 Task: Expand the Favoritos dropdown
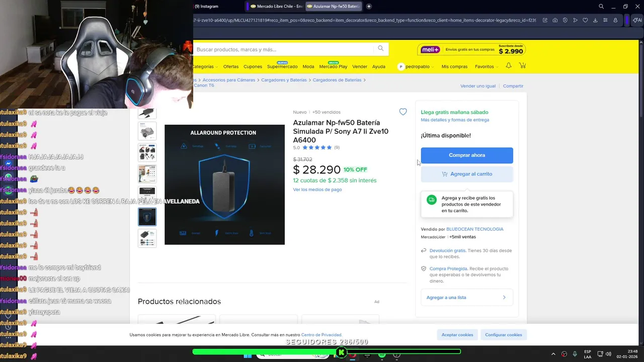tap(487, 66)
